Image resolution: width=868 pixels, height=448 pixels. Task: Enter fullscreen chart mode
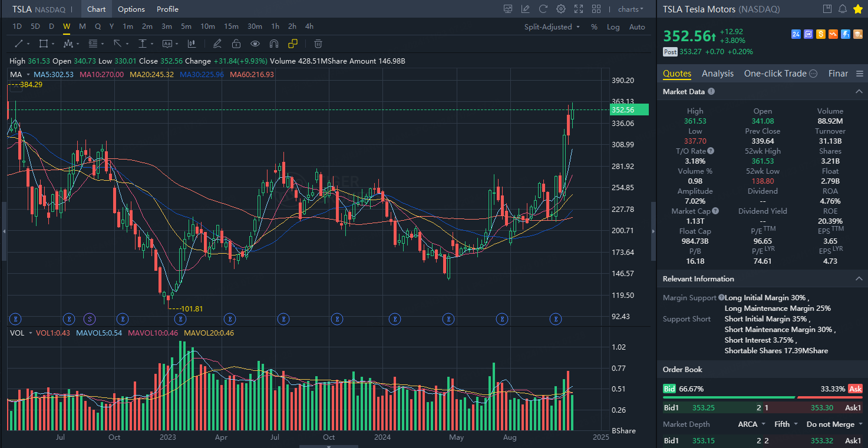pyautogui.click(x=579, y=9)
